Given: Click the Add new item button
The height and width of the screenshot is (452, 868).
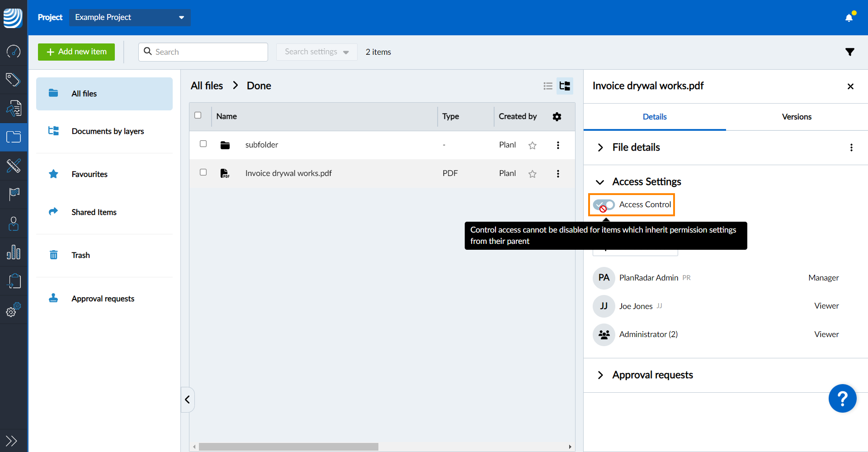Looking at the screenshot, I should 76,52.
